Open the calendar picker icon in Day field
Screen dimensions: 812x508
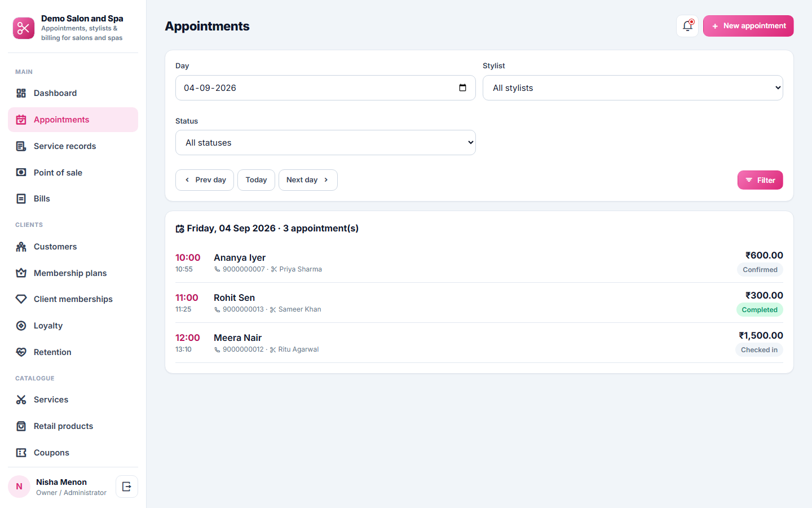coord(463,88)
